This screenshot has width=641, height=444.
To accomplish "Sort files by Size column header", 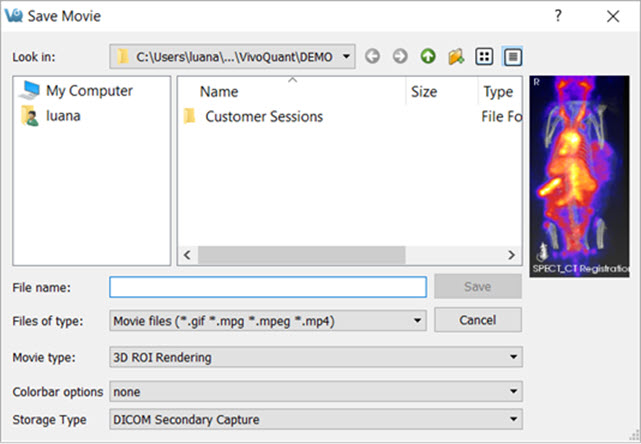I will (x=424, y=92).
